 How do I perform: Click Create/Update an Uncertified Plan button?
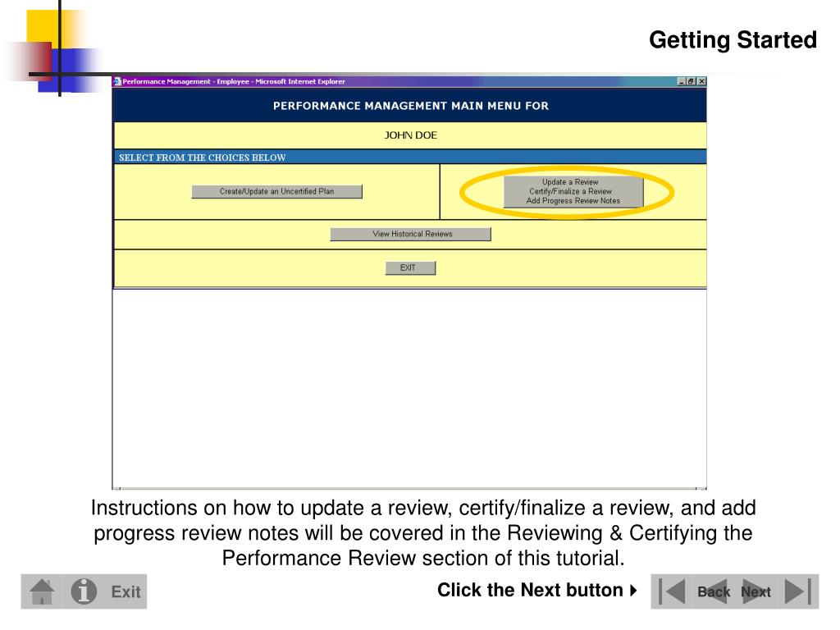click(x=277, y=192)
